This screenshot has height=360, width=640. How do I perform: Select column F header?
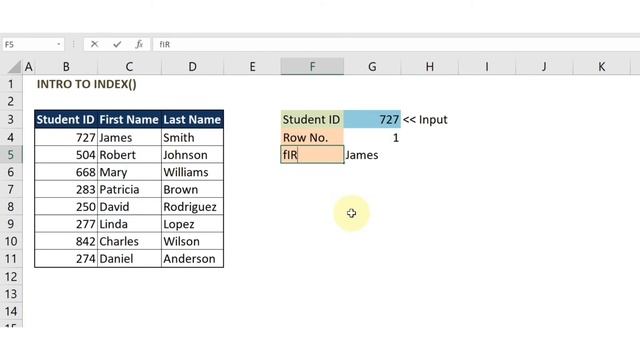coord(312,67)
